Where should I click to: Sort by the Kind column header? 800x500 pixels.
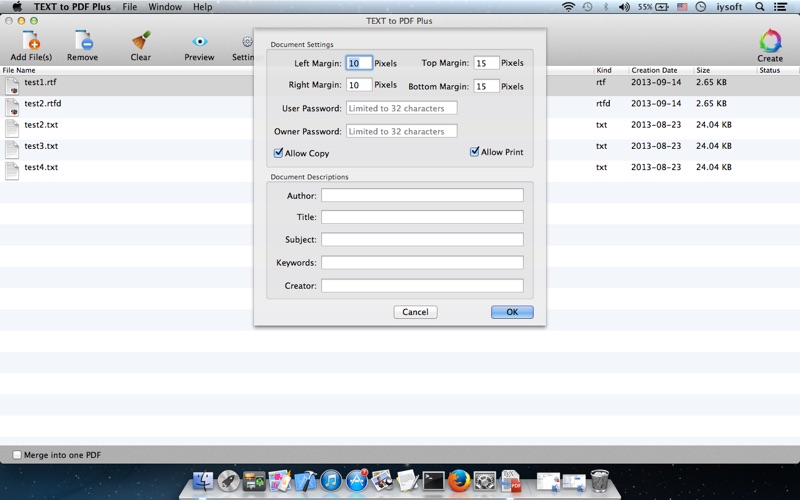coord(604,70)
